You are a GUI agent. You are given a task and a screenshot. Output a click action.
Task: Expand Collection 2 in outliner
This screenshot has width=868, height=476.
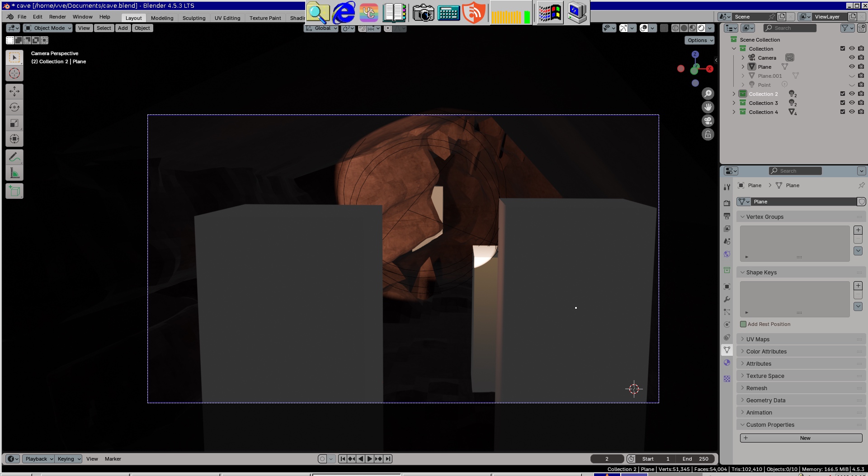pyautogui.click(x=734, y=94)
